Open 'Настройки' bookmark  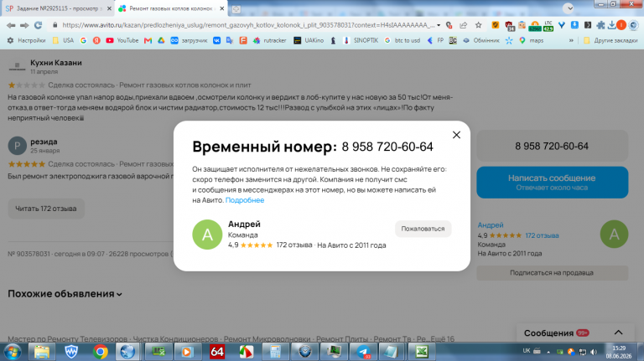26,40
